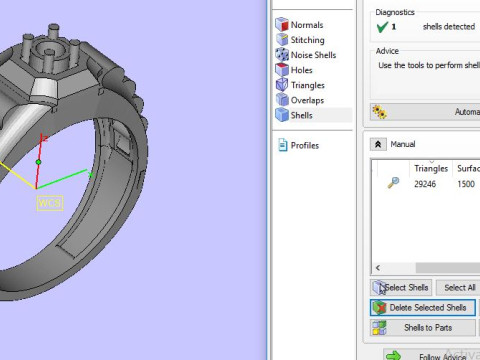Click the green origin point on the Z axis

[38, 162]
